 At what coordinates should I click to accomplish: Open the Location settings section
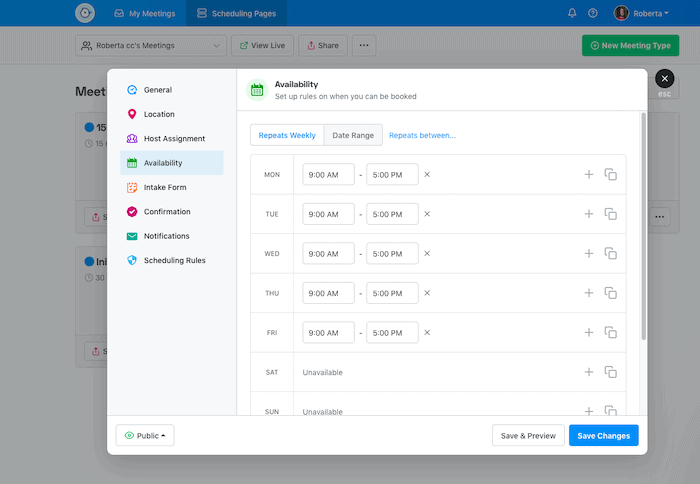point(172,114)
